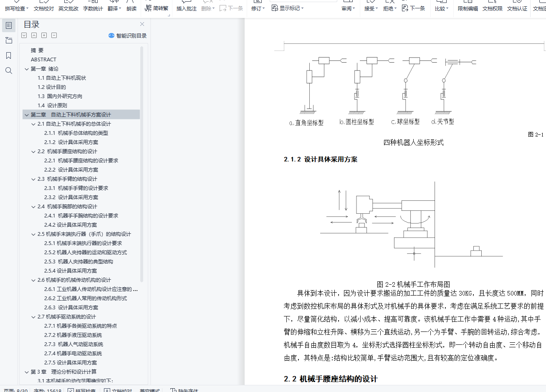Collapse the 2.6 section chevron

coord(33,280)
